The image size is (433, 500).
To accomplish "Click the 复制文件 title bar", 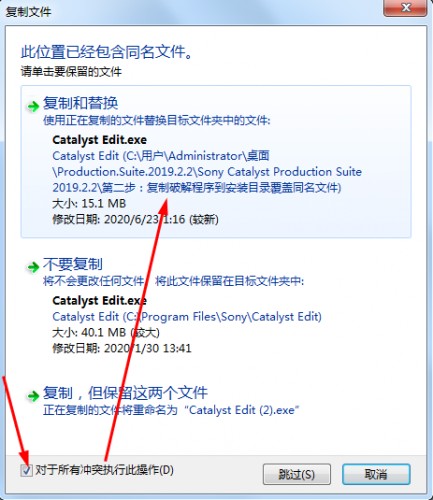I will click(x=192, y=11).
